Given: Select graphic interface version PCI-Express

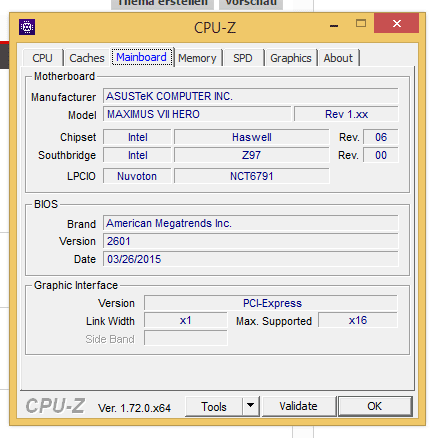Looking at the screenshot, I should (271, 303).
